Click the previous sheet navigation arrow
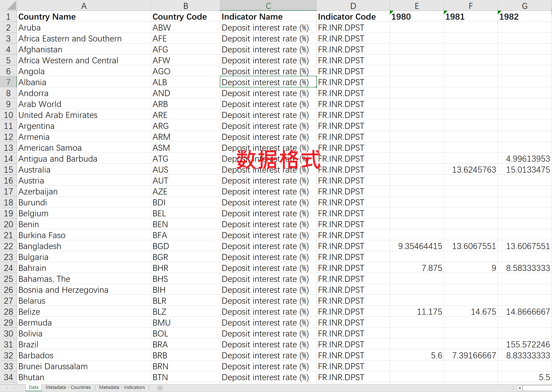 7,388
